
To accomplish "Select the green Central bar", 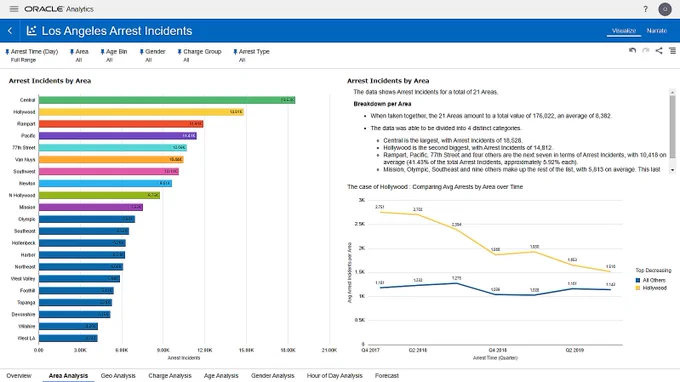I will point(167,100).
